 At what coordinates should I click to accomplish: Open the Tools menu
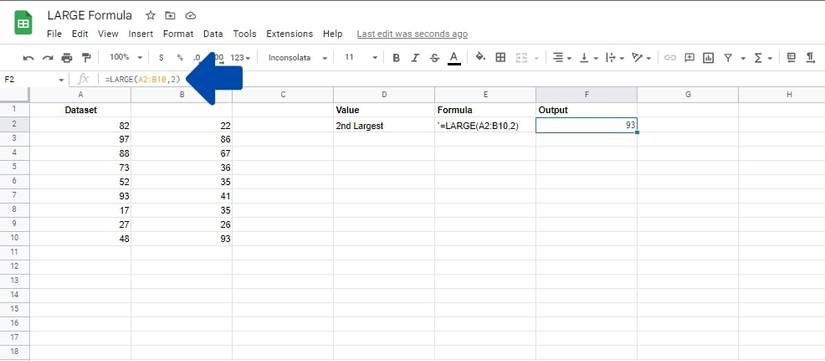pyautogui.click(x=245, y=34)
